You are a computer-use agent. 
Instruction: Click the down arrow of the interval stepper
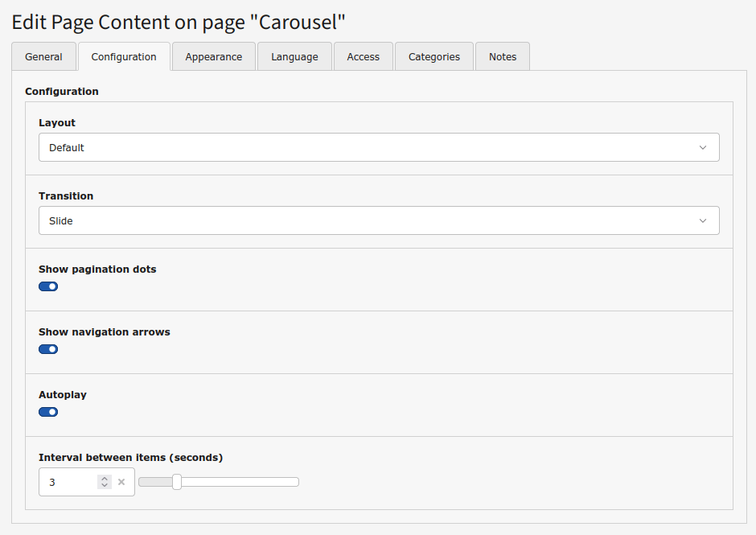click(x=104, y=485)
